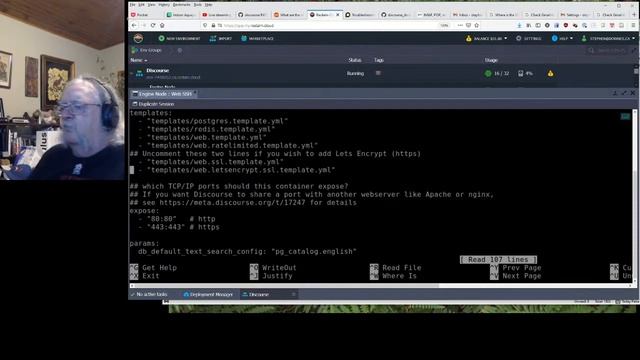This screenshot has width=640, height=360.
Task: Close the Discourse bottom tab
Action: (x=293, y=294)
